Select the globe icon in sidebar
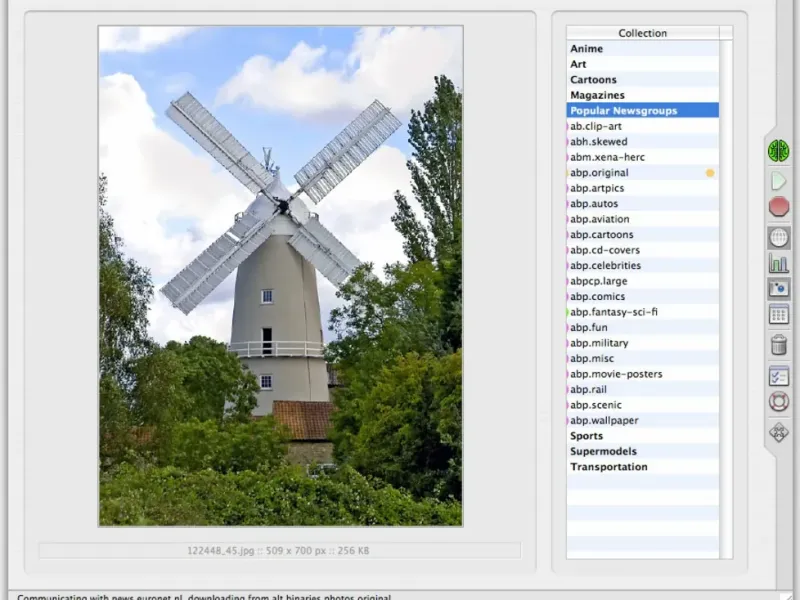 [779, 237]
